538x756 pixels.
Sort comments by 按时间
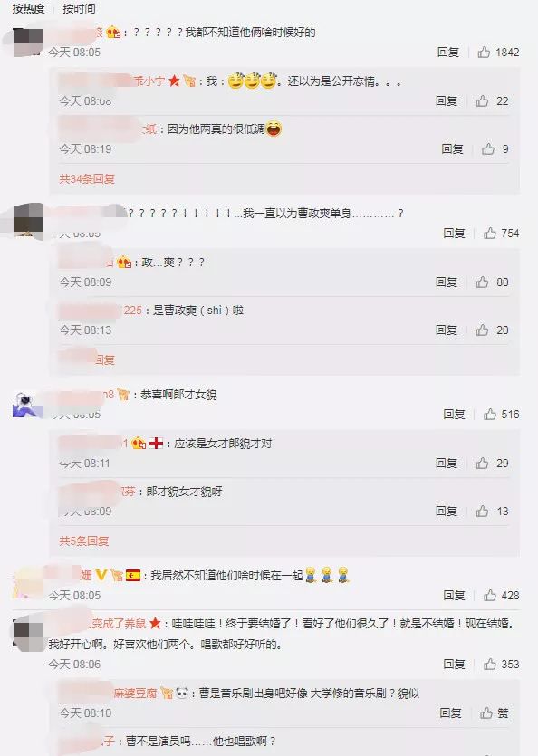79,9
